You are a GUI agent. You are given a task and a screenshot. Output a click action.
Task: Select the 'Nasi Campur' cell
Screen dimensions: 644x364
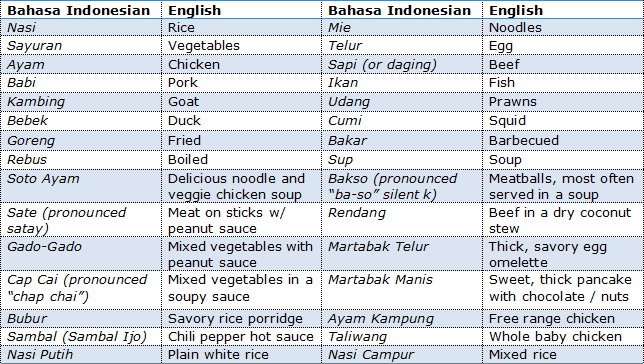tap(402, 354)
